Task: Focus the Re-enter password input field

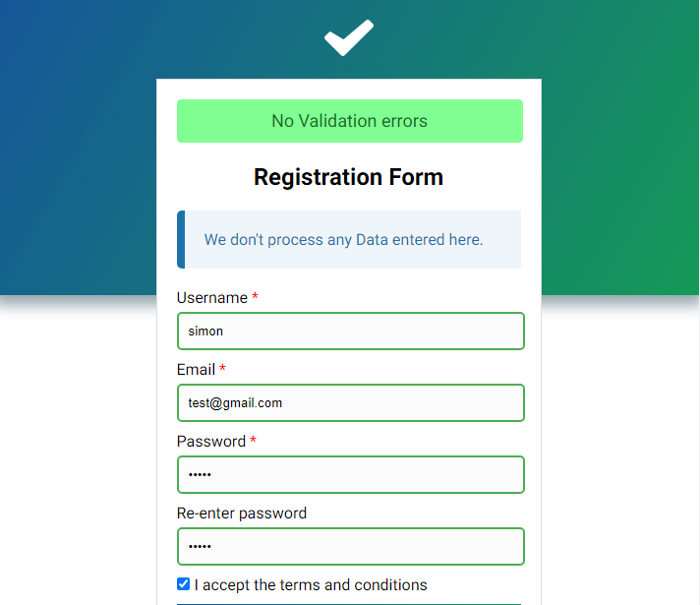Action: 350,546
